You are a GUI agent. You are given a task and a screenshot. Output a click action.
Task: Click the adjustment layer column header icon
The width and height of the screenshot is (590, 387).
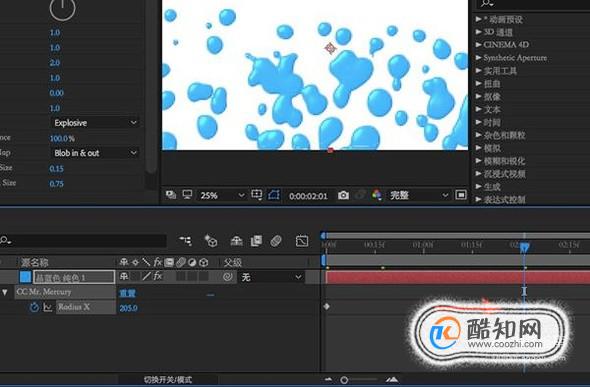(192, 262)
